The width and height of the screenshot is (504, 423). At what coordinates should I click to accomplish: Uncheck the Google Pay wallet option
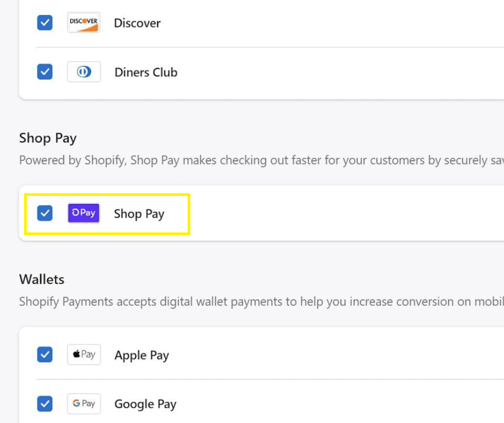45,403
